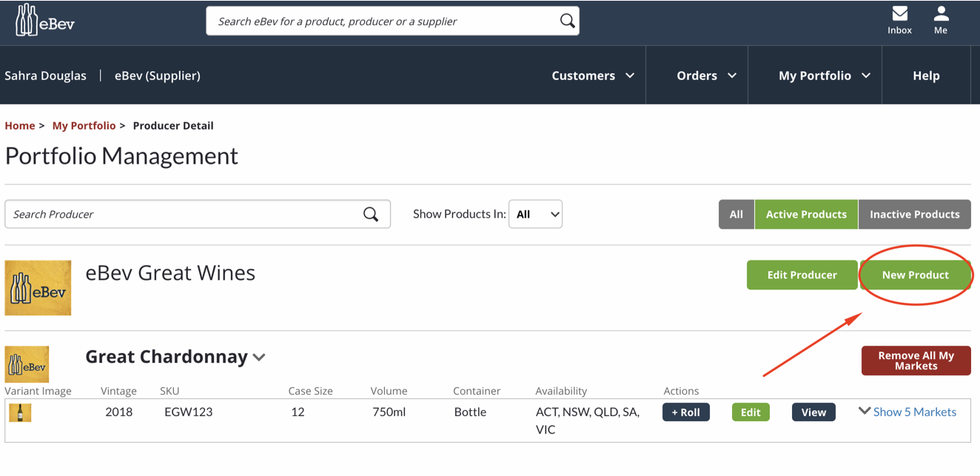Click the Great Chardonnay product logo
Image resolution: width=980 pixels, height=476 pixels.
(27, 364)
